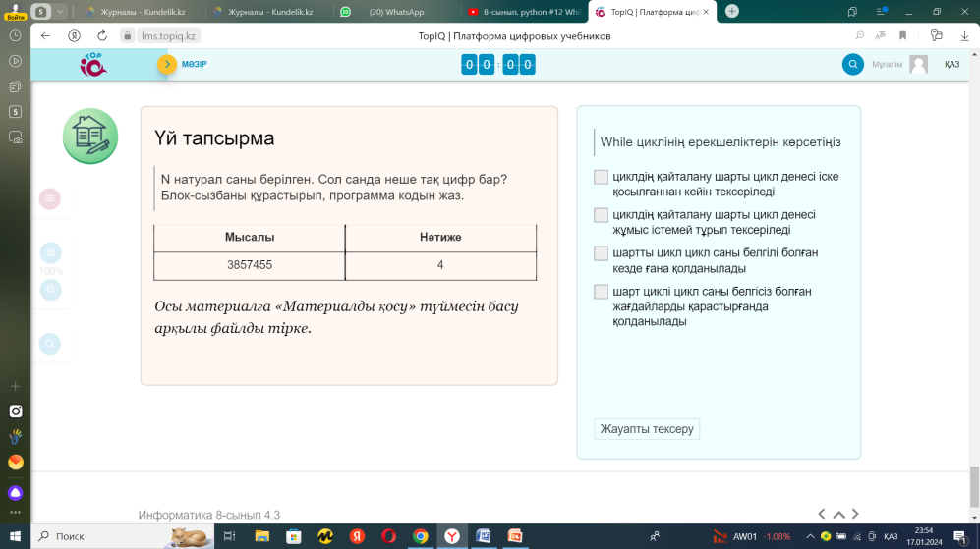This screenshot has width=980, height=549.
Task: Click the homework house icon
Action: [90, 137]
